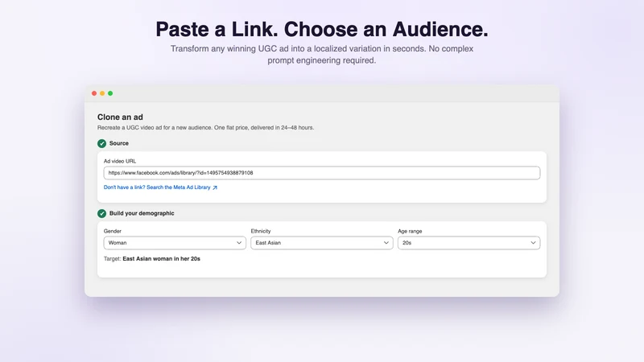The height and width of the screenshot is (362, 644).
Task: Click the 'Paste a Link. Choose an Audience.' headline
Action: (321, 29)
